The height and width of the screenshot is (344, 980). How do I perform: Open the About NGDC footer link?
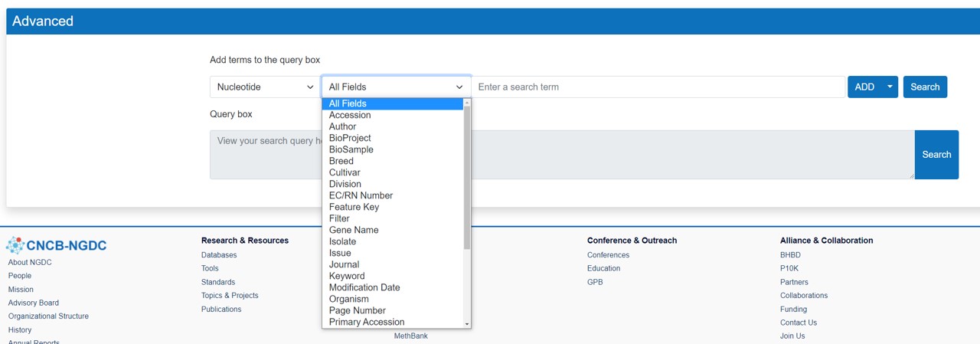click(30, 262)
